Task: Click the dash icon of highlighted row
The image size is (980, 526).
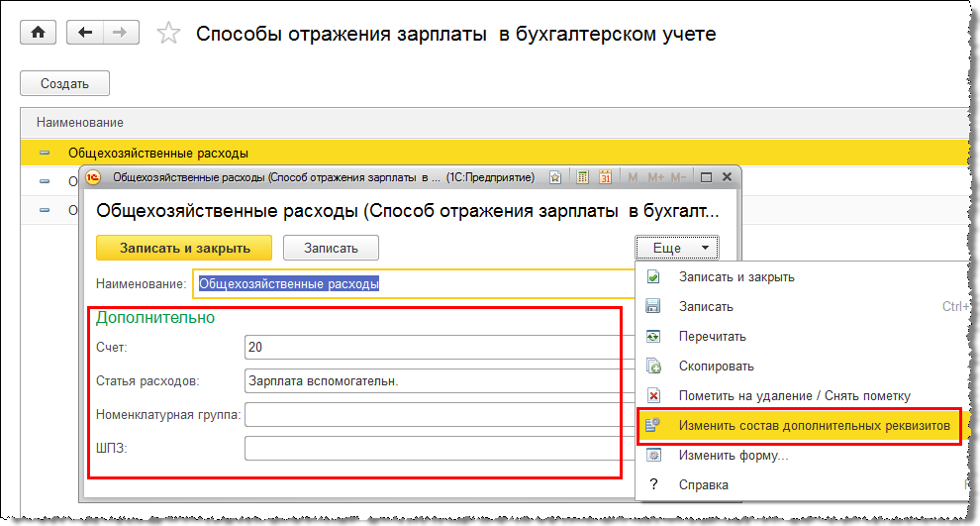Action: [x=45, y=153]
